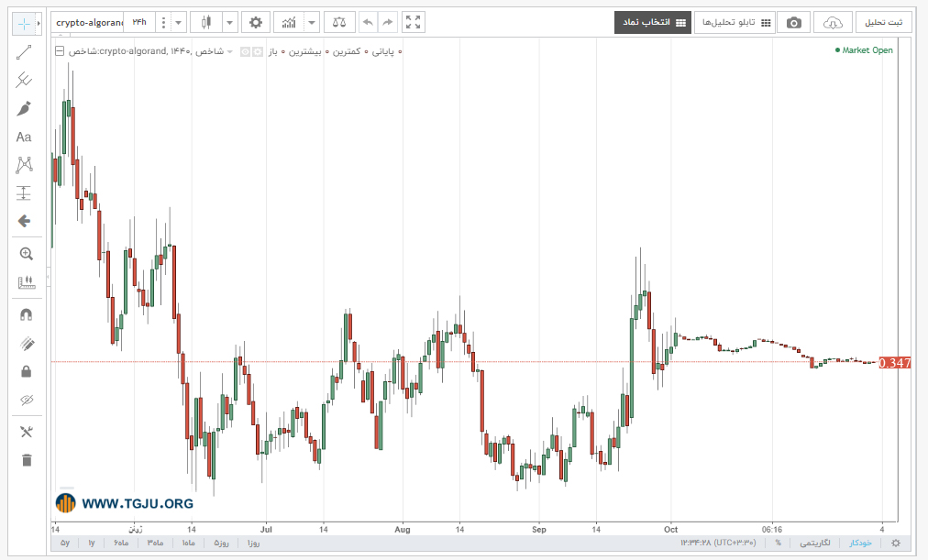
Task: Select the 5-day (۵روز) time range
Action: [221, 543]
